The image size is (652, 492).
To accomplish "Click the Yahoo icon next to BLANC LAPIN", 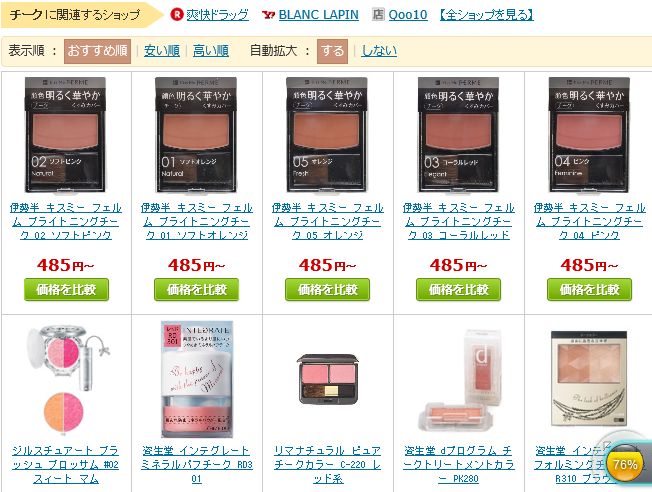I will click(268, 15).
